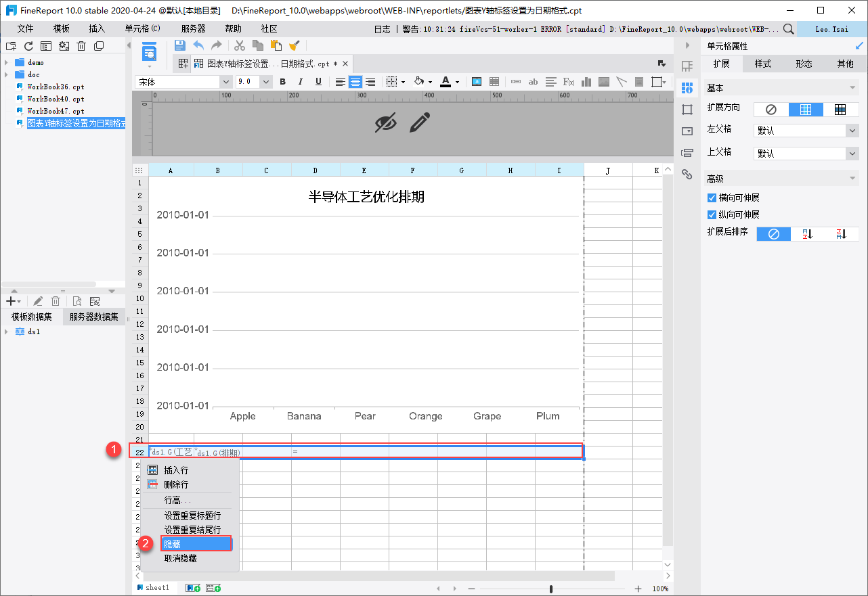The image size is (868, 596).
Task: Edit the selected dataset with the pencil icon
Action: point(39,301)
